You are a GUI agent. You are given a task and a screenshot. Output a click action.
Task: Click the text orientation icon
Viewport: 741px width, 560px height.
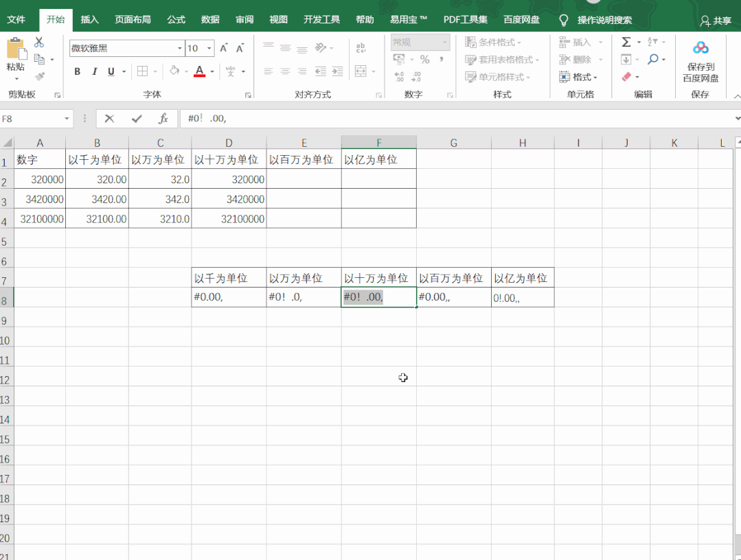click(x=321, y=47)
